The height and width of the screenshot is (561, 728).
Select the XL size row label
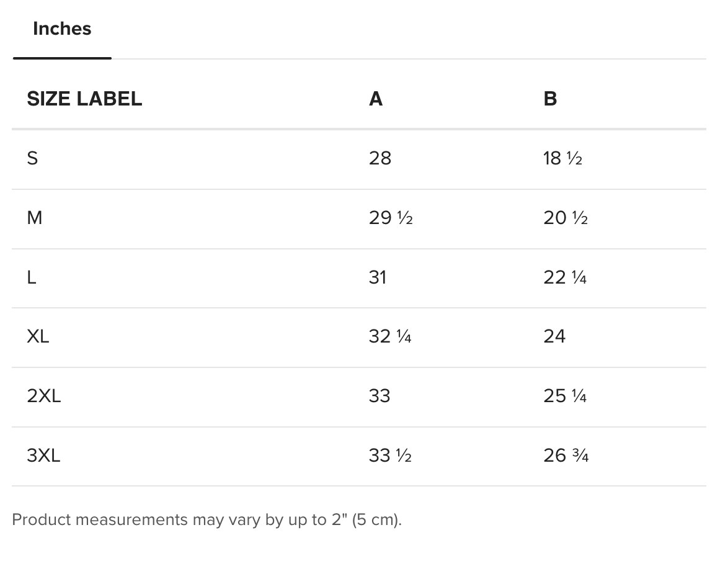(x=38, y=336)
